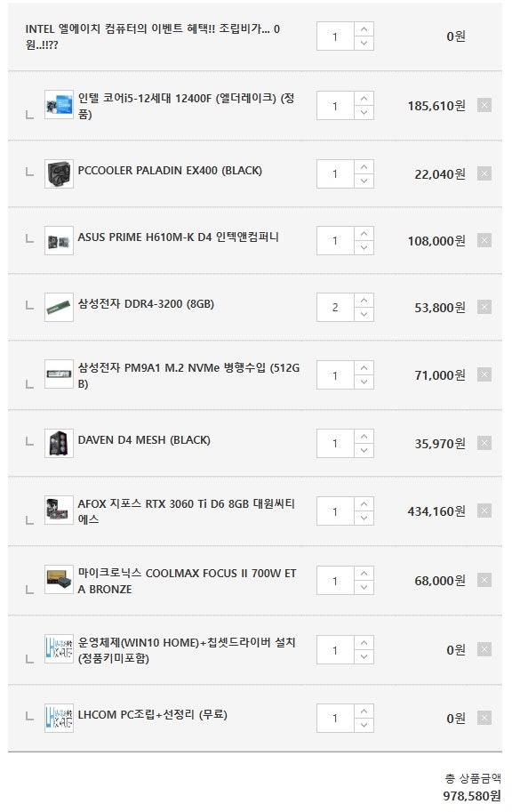The width and height of the screenshot is (512, 812).
Task: Remove the ASUS PRIME H610M-K D4 motherboard
Action: coord(484,240)
